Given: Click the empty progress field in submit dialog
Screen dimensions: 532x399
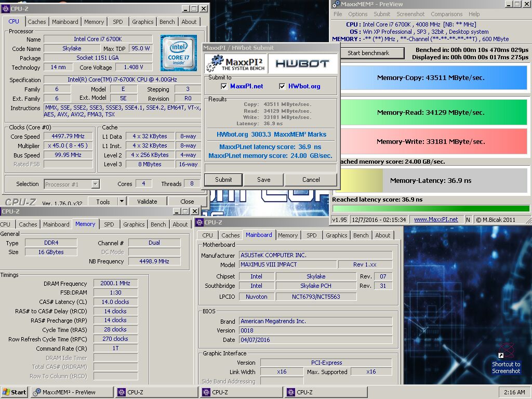Looking at the screenshot, I should tap(270, 168).
